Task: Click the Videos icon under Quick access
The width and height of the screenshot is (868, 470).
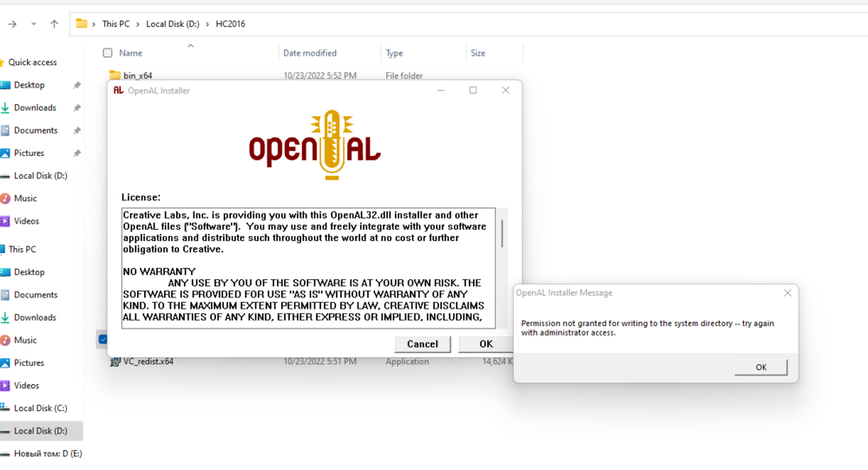Action: [x=5, y=221]
